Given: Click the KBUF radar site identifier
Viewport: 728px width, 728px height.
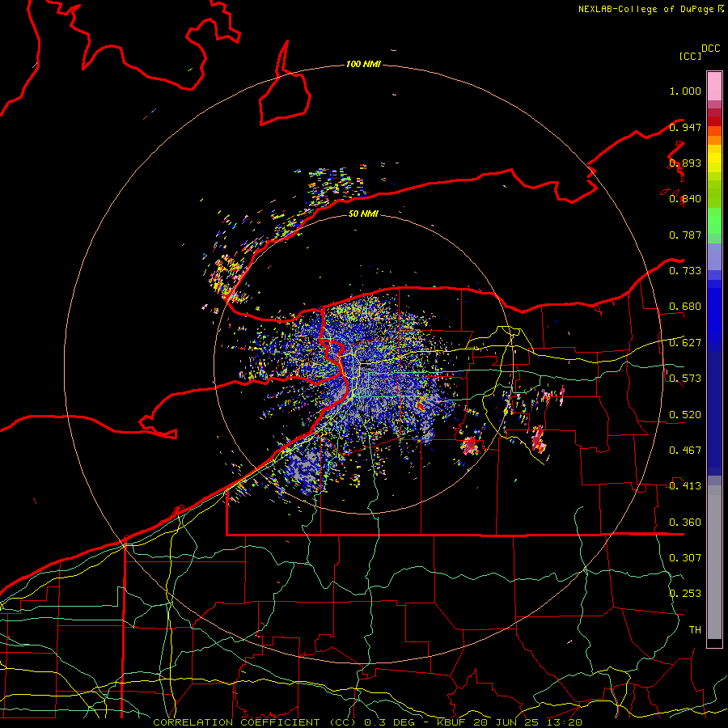Looking at the screenshot, I should tap(453, 722).
